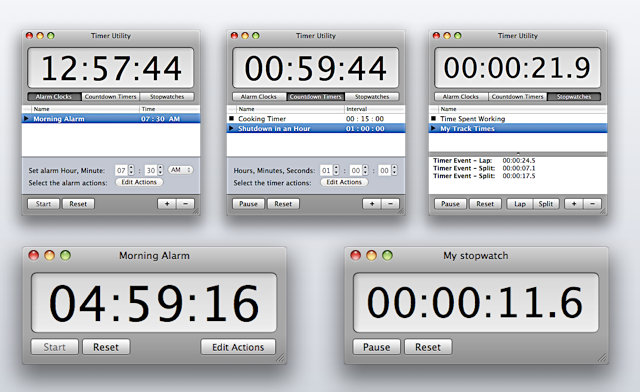Image resolution: width=640 pixels, height=392 pixels.
Task: Click Reset in alarm clock Timer Utility
Action: (x=78, y=204)
